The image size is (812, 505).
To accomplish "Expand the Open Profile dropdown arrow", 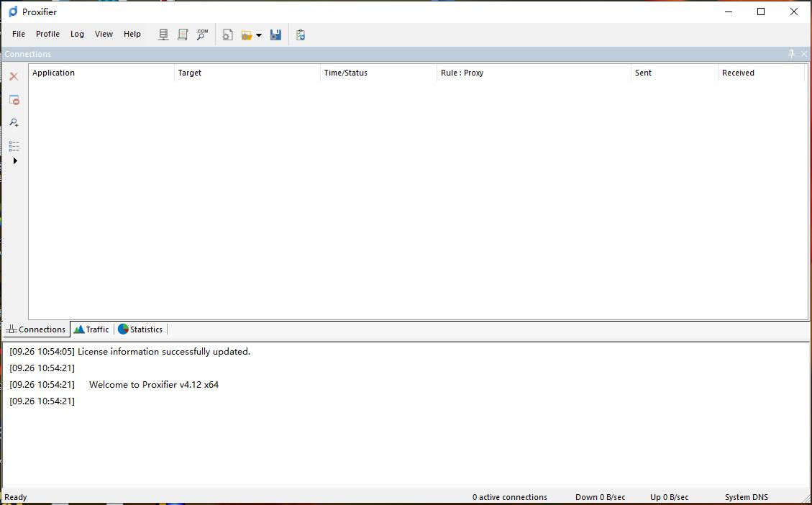I will point(259,35).
